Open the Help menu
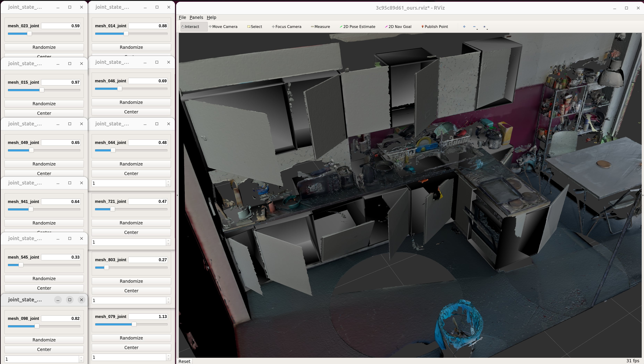 tap(211, 17)
